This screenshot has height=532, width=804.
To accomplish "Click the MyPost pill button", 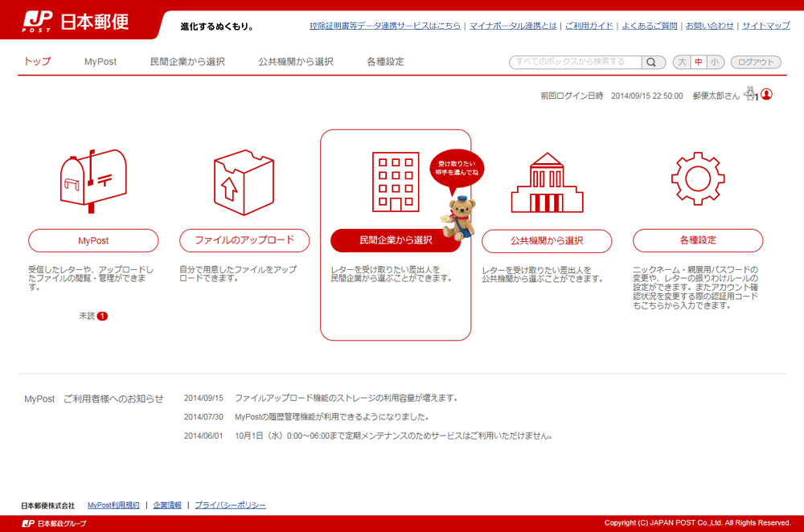I will click(93, 240).
